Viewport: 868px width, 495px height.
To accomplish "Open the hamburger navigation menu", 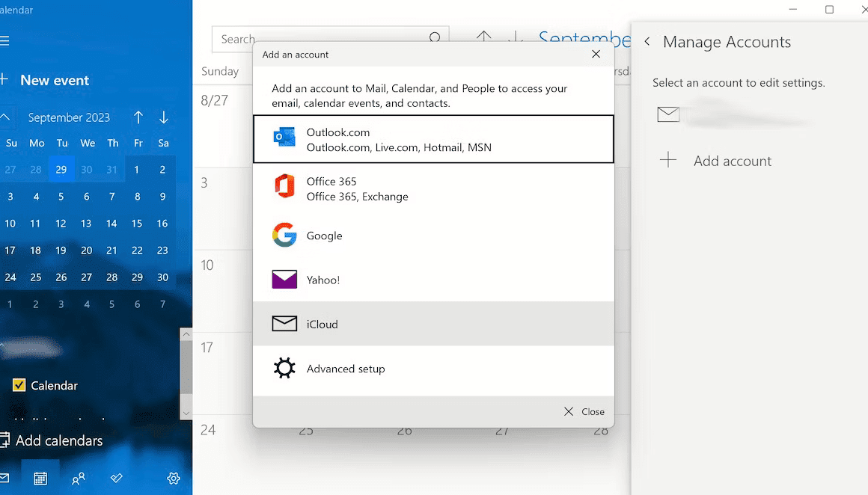I will pyautogui.click(x=5, y=41).
